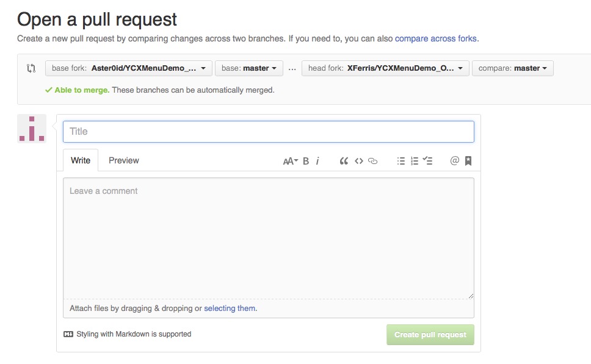Image resolution: width=591 pixels, height=364 pixels.
Task: Add a link using the chain icon
Action: point(373,161)
